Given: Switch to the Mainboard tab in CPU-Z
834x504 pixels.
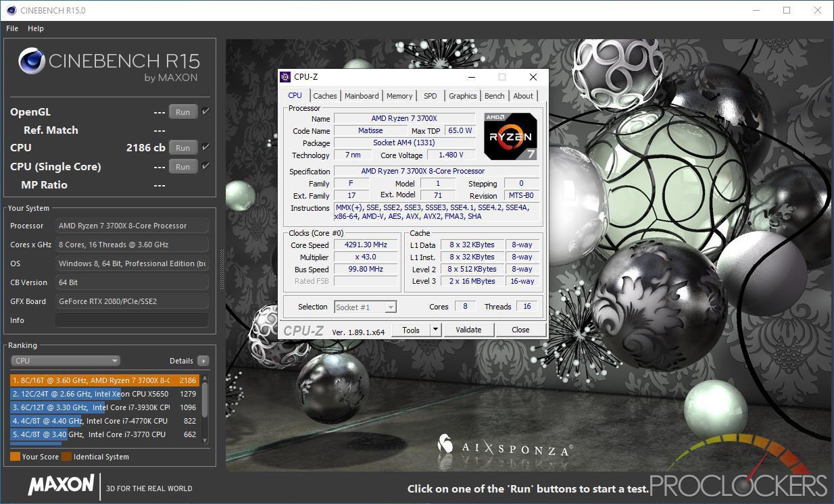Looking at the screenshot, I should [362, 96].
